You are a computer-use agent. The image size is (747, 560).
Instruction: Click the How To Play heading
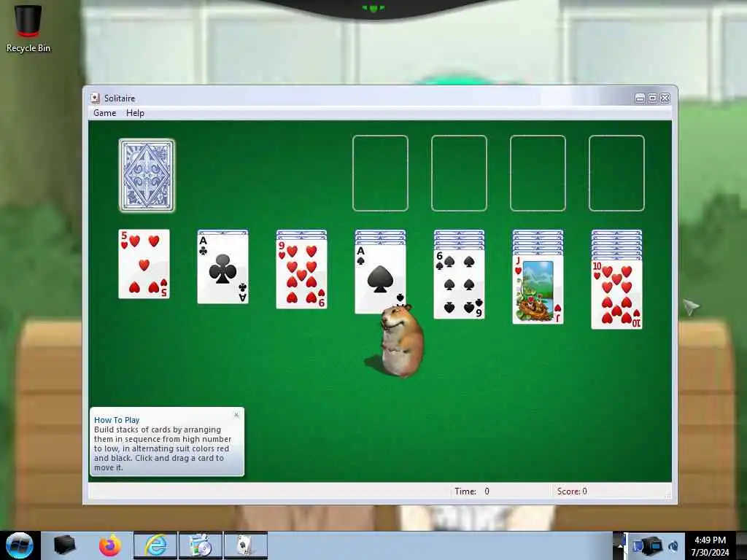117,420
